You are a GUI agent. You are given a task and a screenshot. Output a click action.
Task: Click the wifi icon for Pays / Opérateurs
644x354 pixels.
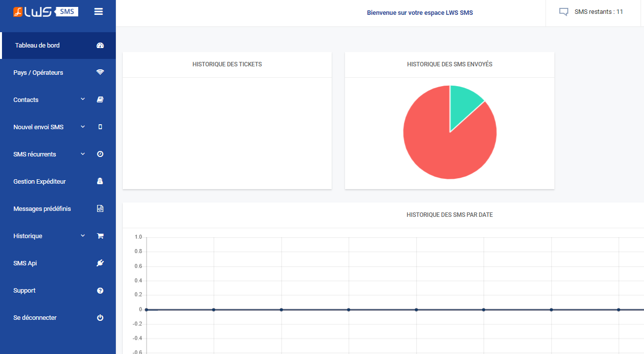click(x=100, y=72)
